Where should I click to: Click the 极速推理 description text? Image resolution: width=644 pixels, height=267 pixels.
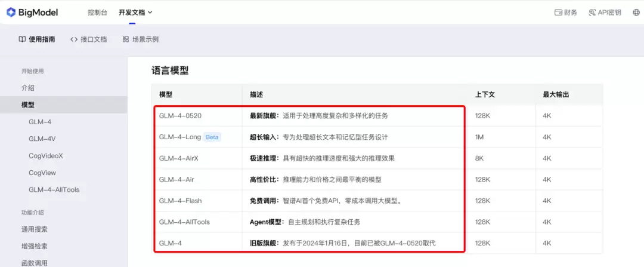click(x=323, y=158)
